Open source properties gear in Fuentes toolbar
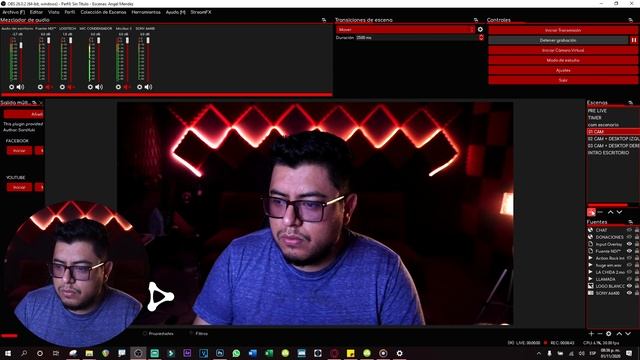The width and height of the screenshot is (640, 360). pos(609,334)
